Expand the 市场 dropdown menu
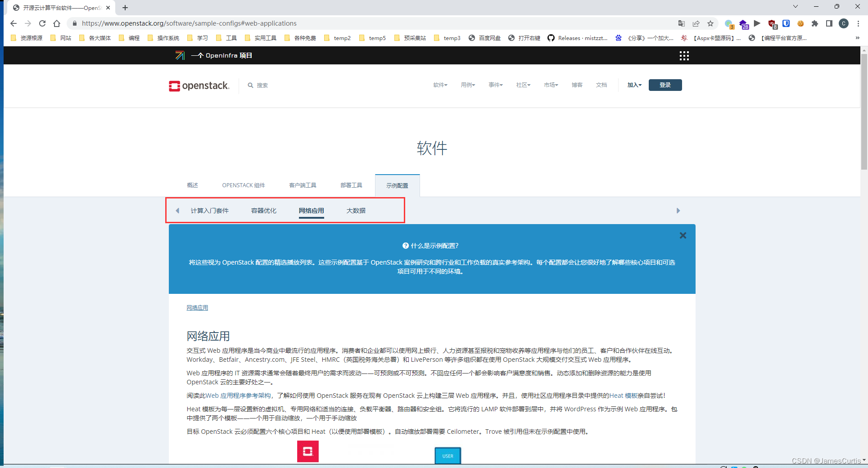The width and height of the screenshot is (868, 468). 551,85
